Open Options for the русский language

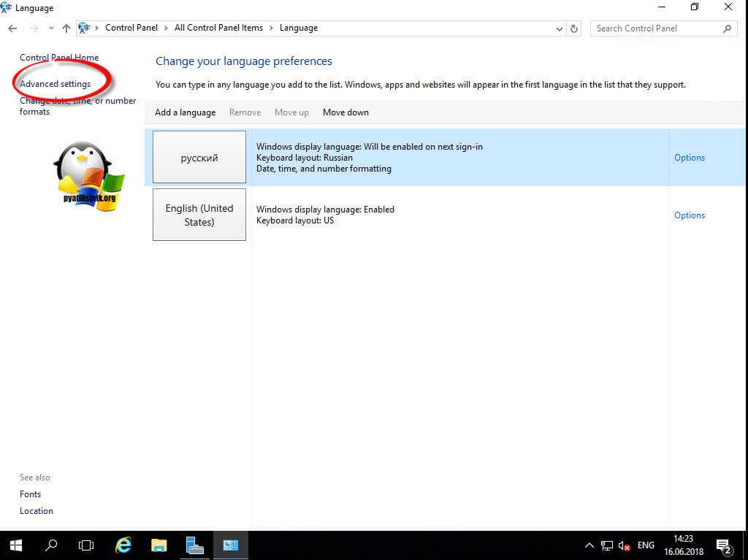[x=689, y=158]
